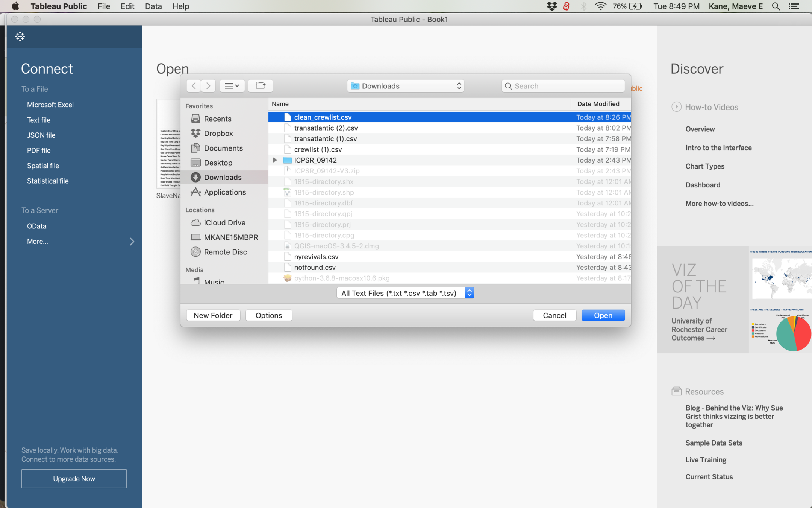Screen dimensions: 812x508
Task: Click the forward navigation arrow in file dialog
Action: (208, 86)
